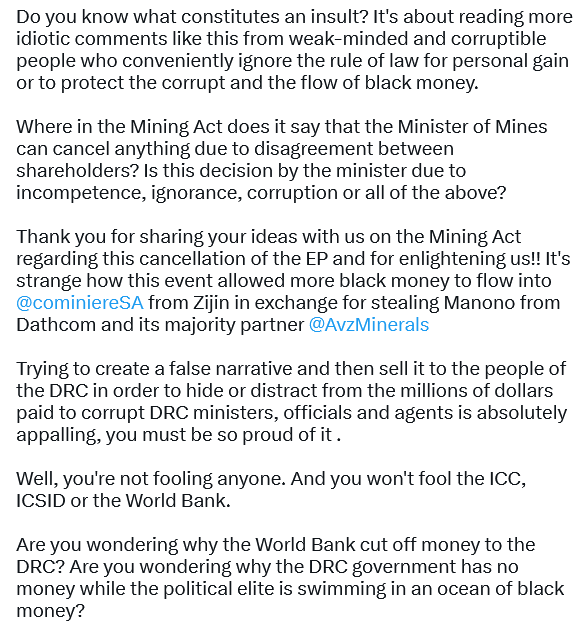The height and width of the screenshot is (634, 586).
Task: Click the paragraph starting "Do you know"
Action: (294, 50)
